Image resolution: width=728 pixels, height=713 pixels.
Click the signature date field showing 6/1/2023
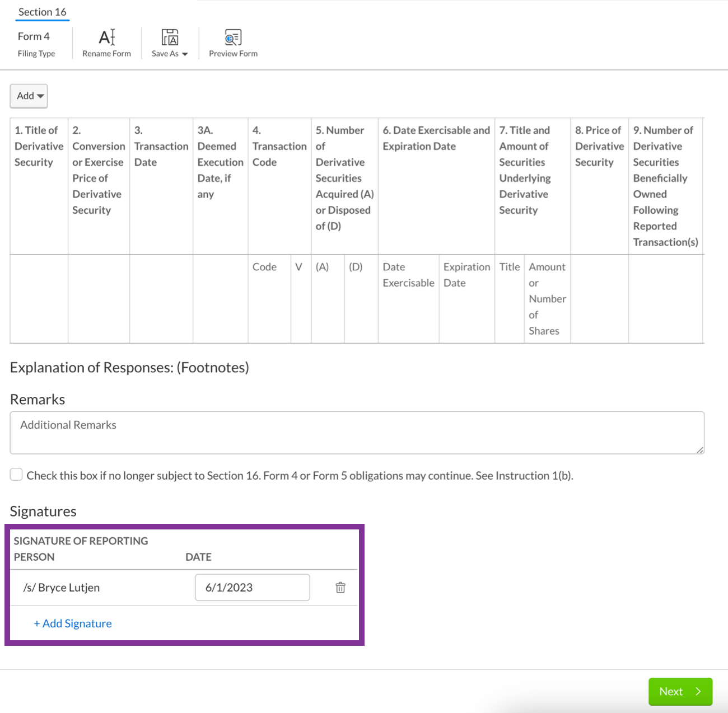pos(252,588)
